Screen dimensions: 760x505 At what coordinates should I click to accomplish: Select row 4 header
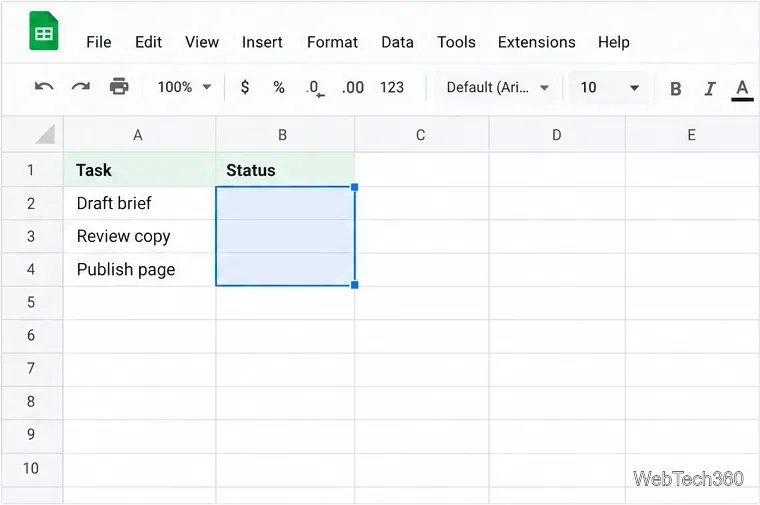(32, 269)
